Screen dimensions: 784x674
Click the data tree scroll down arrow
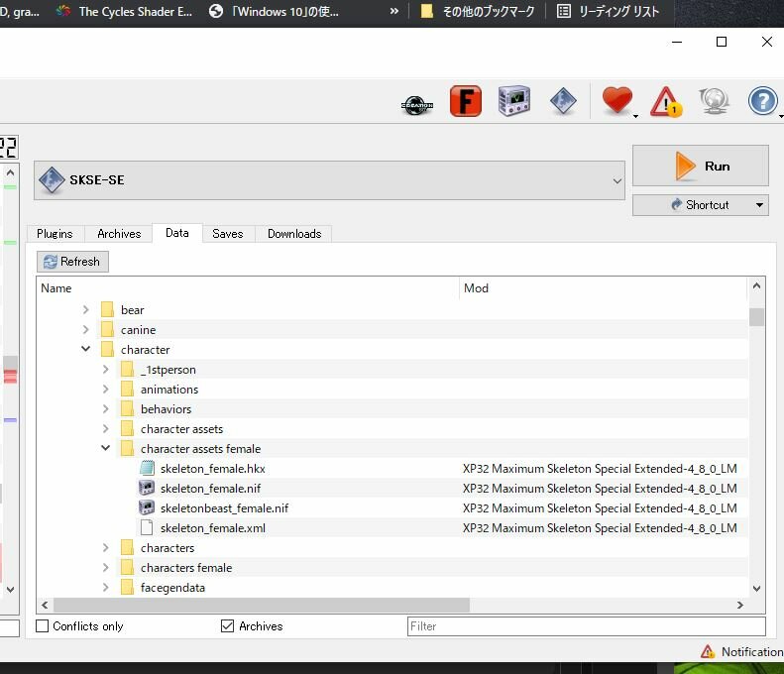coord(756,589)
